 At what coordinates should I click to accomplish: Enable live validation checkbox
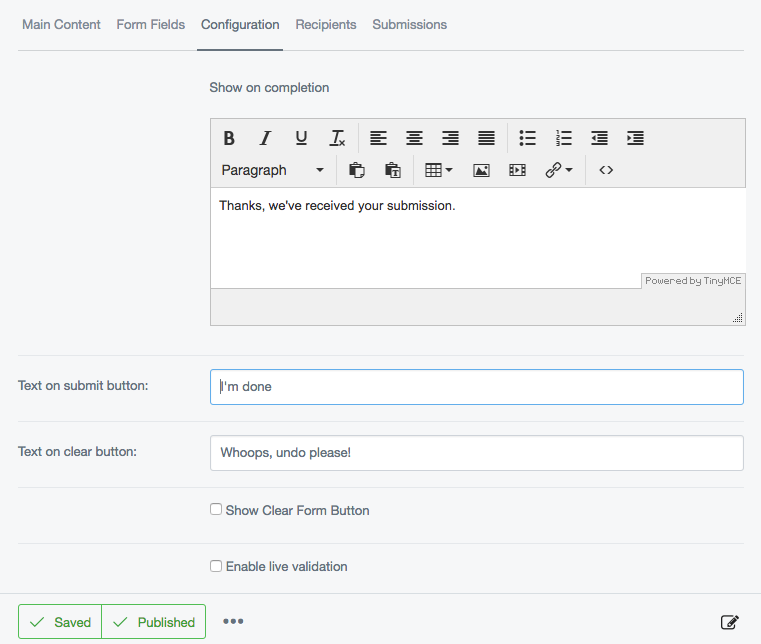click(x=216, y=566)
